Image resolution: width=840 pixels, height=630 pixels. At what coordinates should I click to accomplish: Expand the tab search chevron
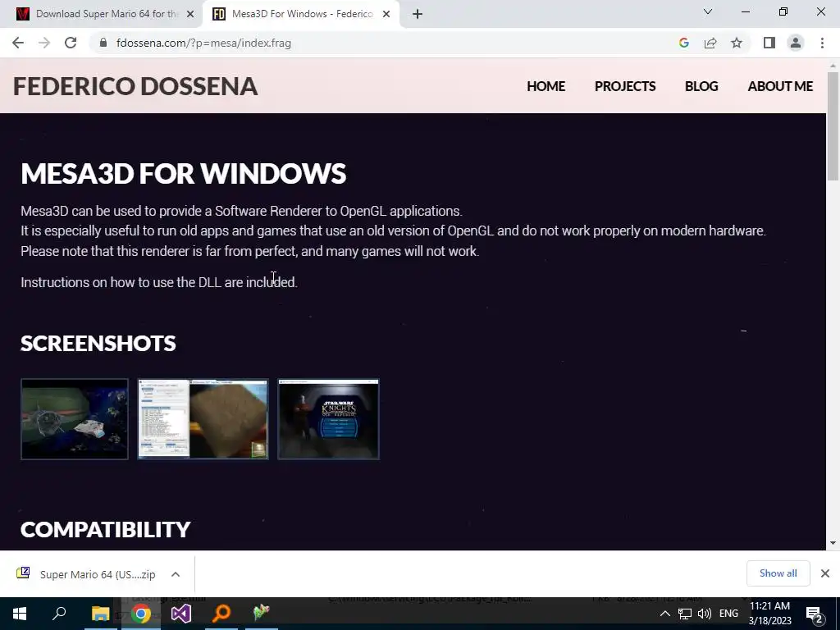point(708,11)
